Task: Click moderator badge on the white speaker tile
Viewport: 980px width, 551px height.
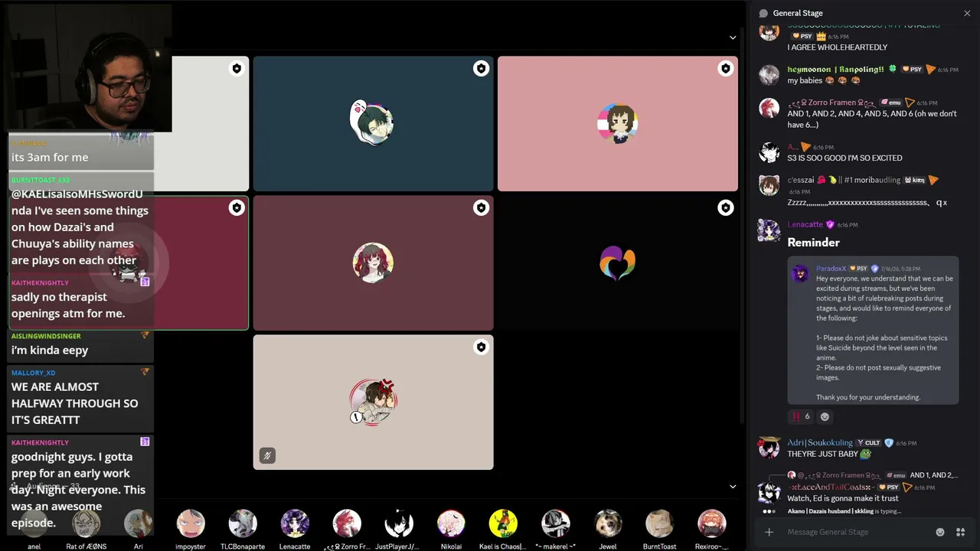Action: click(x=237, y=69)
